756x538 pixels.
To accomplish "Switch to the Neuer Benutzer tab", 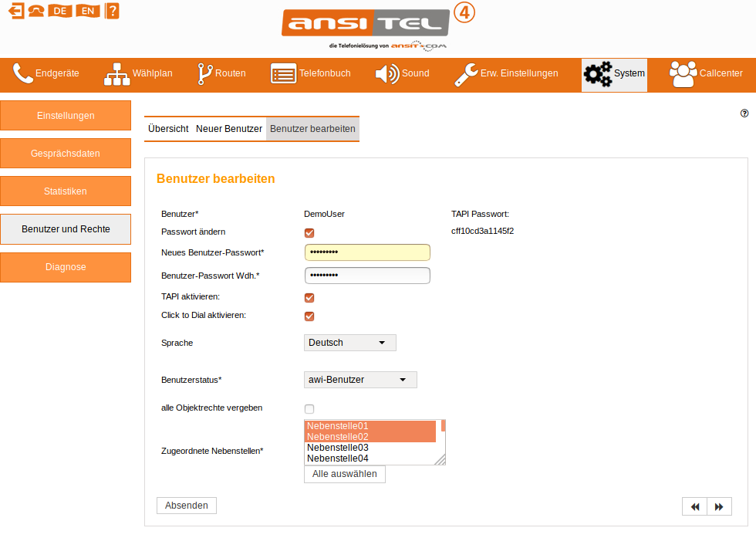I will (229, 129).
